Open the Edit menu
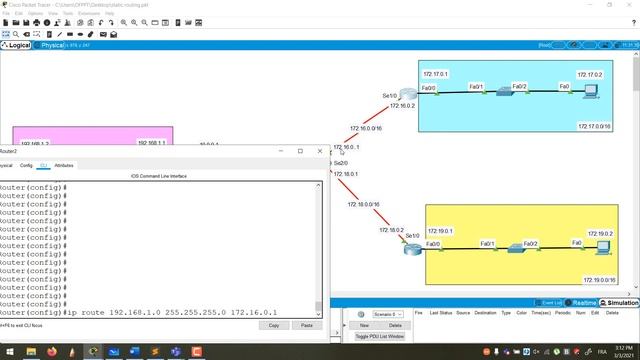This screenshot has height=360, width=640. (19, 13)
